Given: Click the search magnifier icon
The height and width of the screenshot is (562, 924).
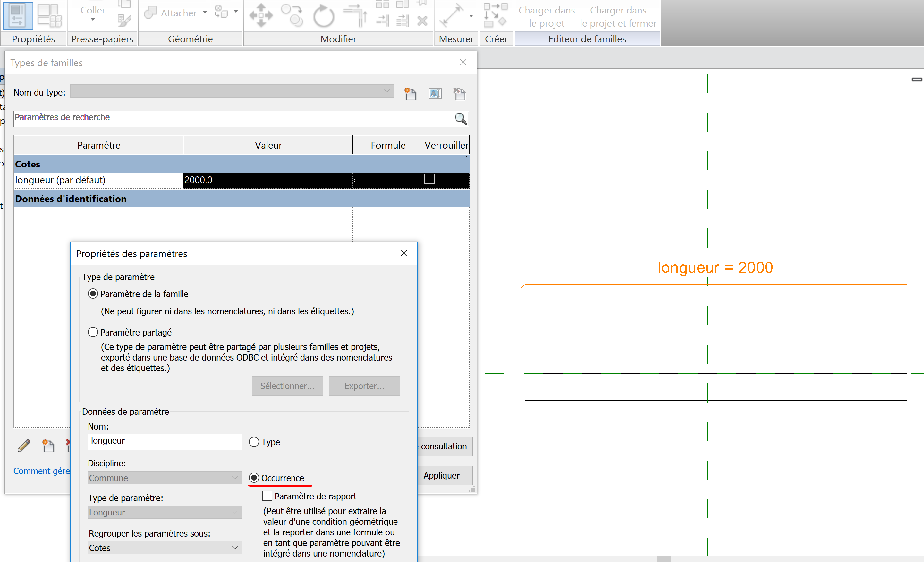Looking at the screenshot, I should tap(461, 119).
